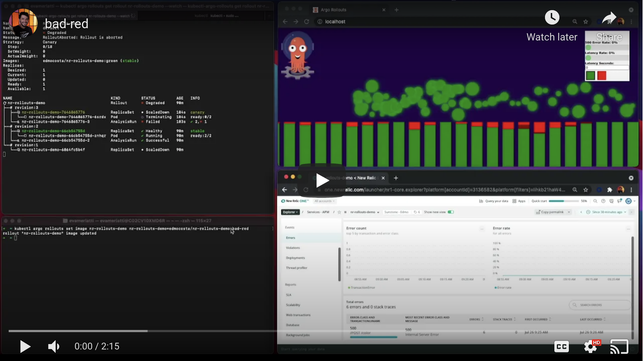This screenshot has height=361, width=644.
Task: Close the Argo Rollouts tab
Action: point(384,10)
